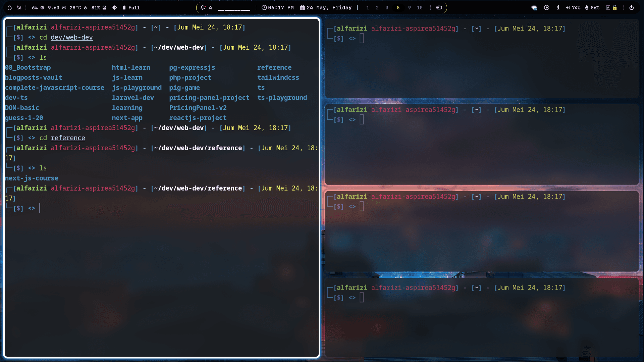
Task: Open the calendar date 24 May, Friday
Action: [326, 7]
